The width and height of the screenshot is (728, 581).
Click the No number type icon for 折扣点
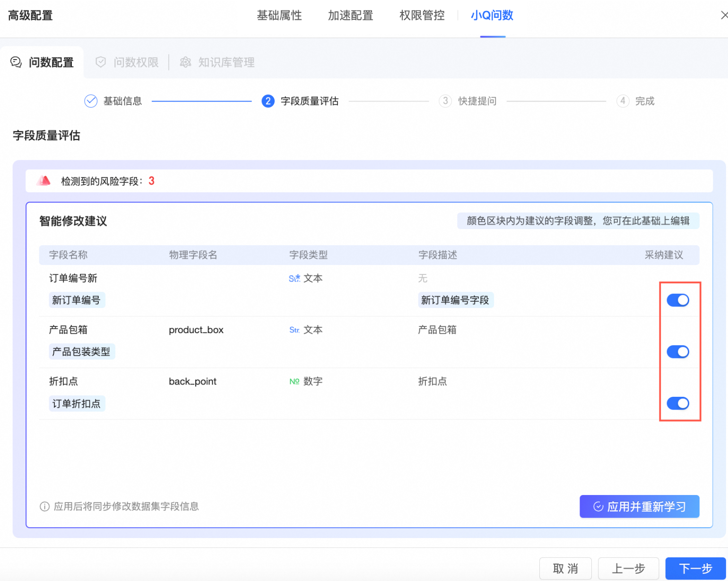coord(294,382)
